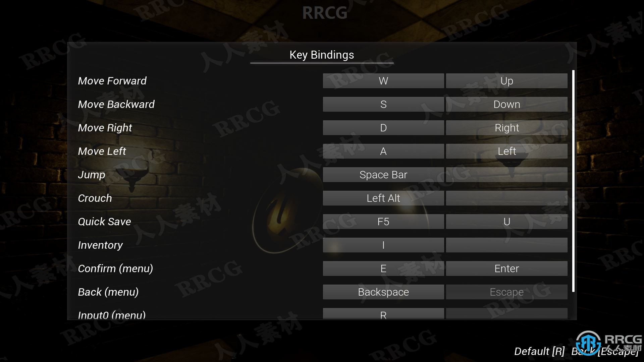Click the Input0 menu R binding button
Image resolution: width=644 pixels, height=362 pixels.
(x=383, y=314)
